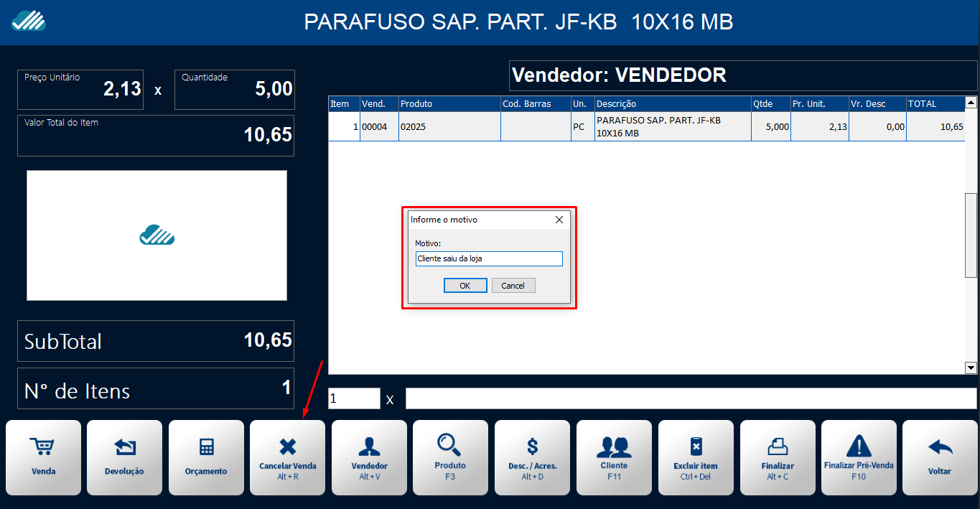Screen dimensions: 980x509
Task: Apply Desc. / Acres. dollar icon
Action: pos(532,447)
